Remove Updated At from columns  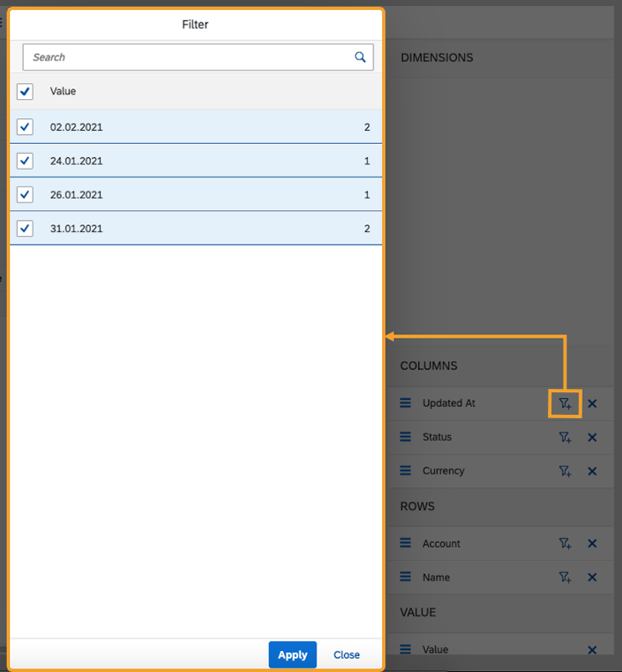tap(592, 404)
